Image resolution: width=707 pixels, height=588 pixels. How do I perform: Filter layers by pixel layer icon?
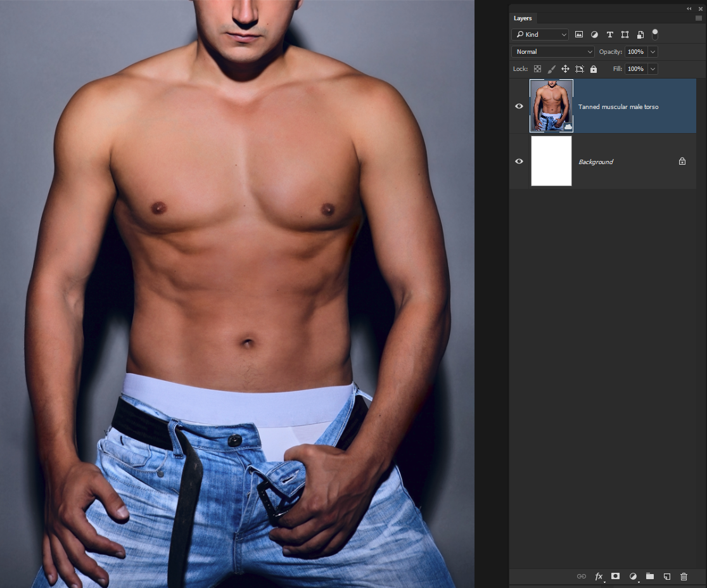pyautogui.click(x=579, y=34)
